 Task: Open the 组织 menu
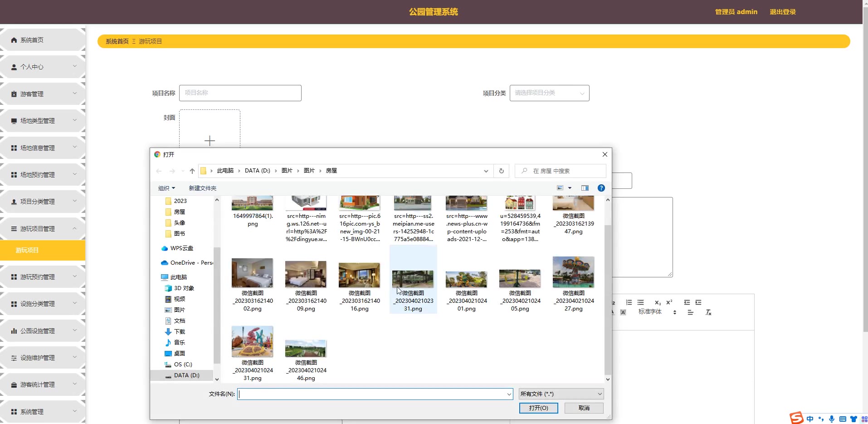click(166, 188)
